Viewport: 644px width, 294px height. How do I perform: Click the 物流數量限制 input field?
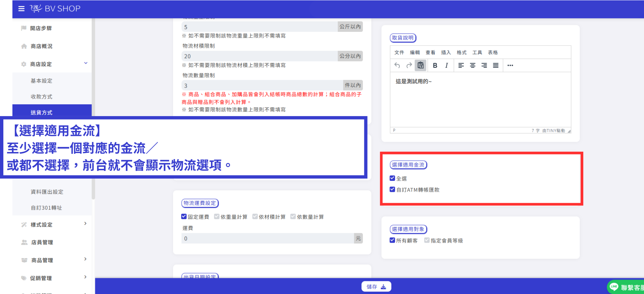[262, 85]
